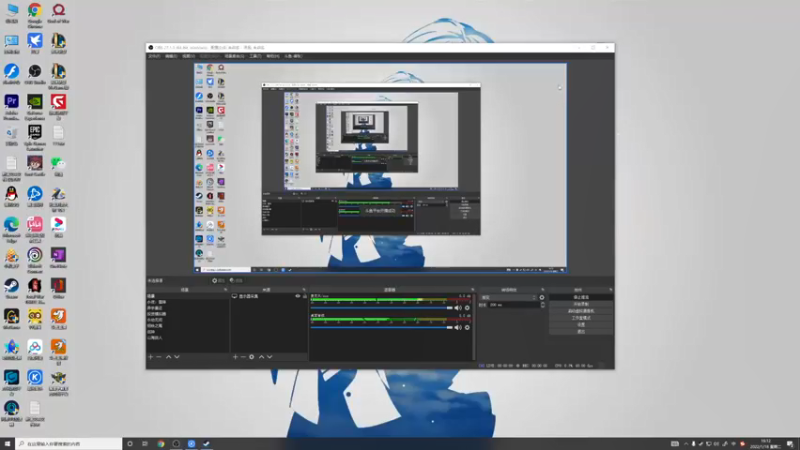Click the Windows taskbar search box
The image size is (800, 450).
(68, 444)
